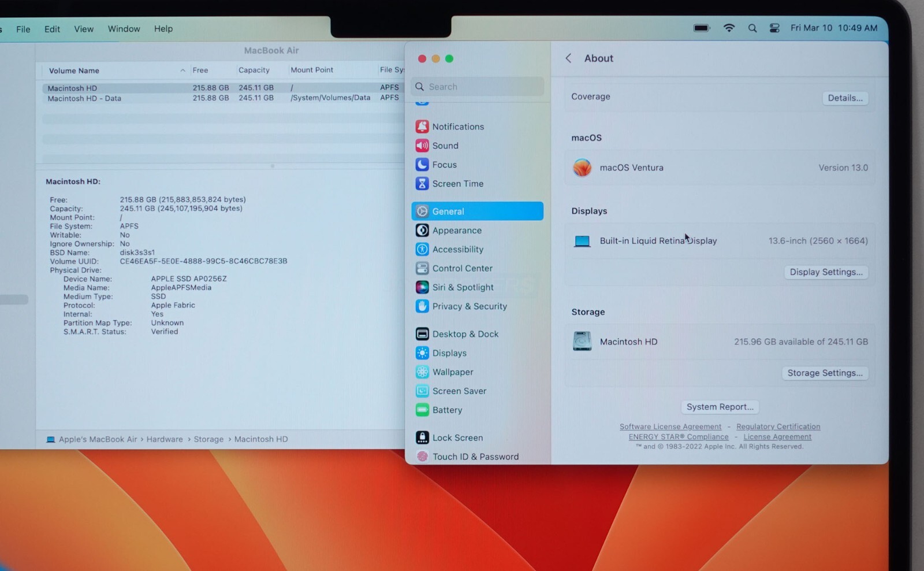Click Storage in the path bar

pos(208,439)
